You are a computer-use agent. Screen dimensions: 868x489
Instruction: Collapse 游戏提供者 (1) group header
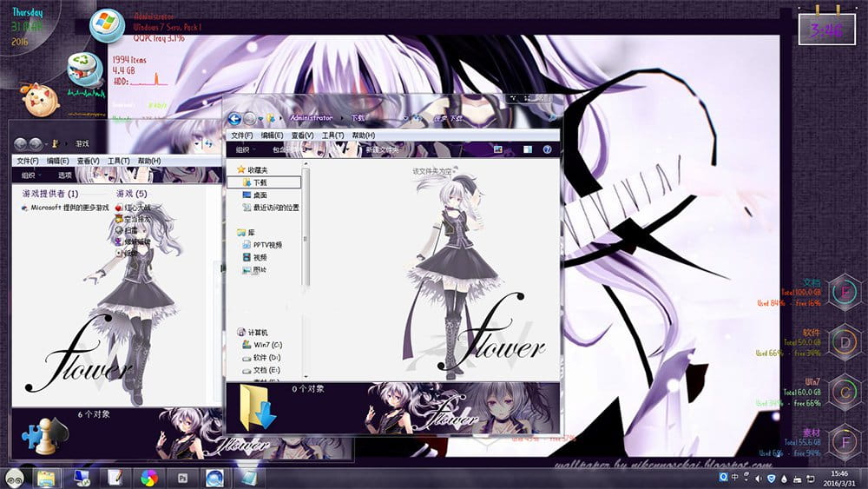(x=50, y=194)
